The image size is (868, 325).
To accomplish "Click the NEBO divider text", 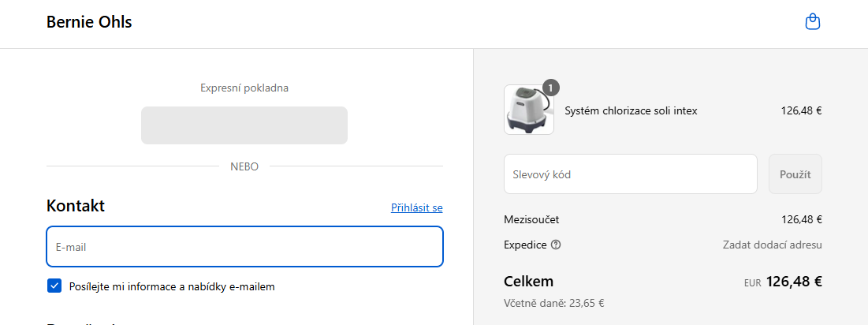I will (x=244, y=166).
